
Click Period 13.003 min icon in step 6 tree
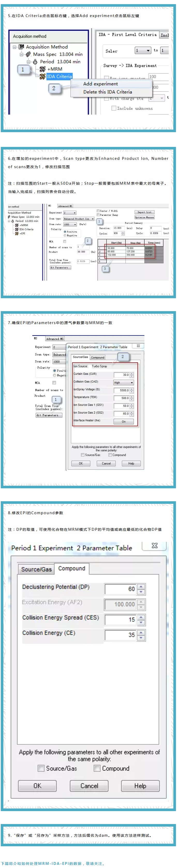coord(13,221)
